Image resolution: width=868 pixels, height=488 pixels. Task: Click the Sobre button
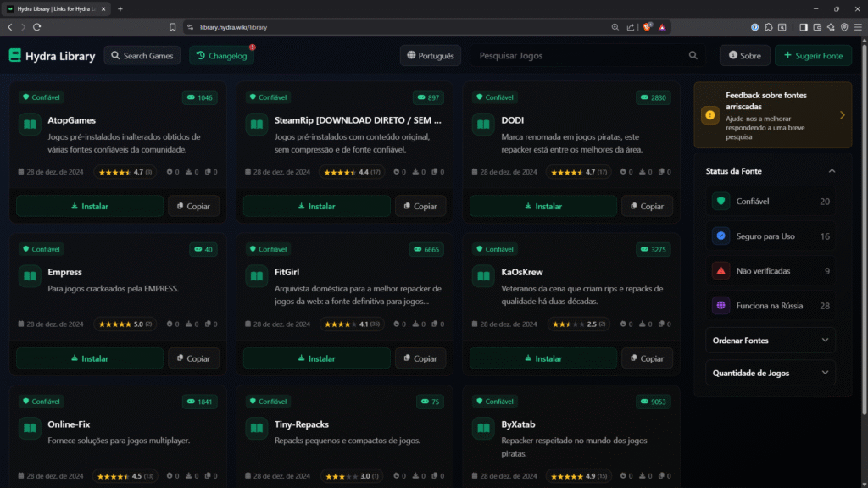pyautogui.click(x=744, y=56)
